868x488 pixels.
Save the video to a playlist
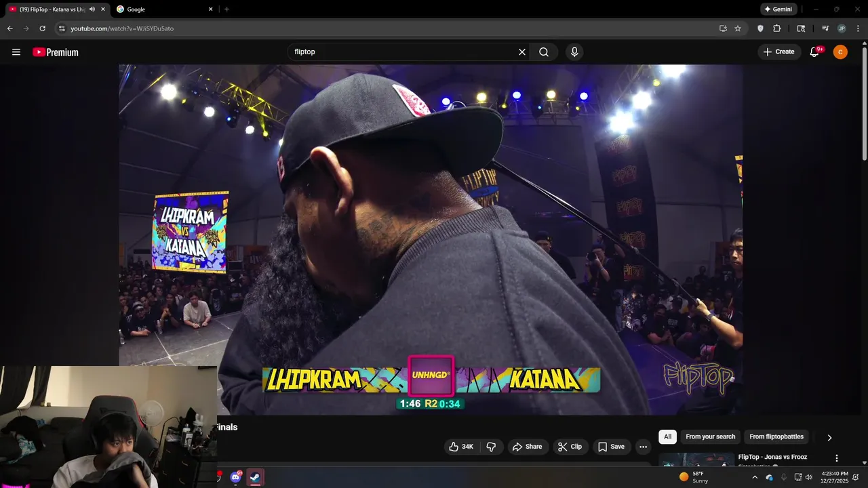611,447
